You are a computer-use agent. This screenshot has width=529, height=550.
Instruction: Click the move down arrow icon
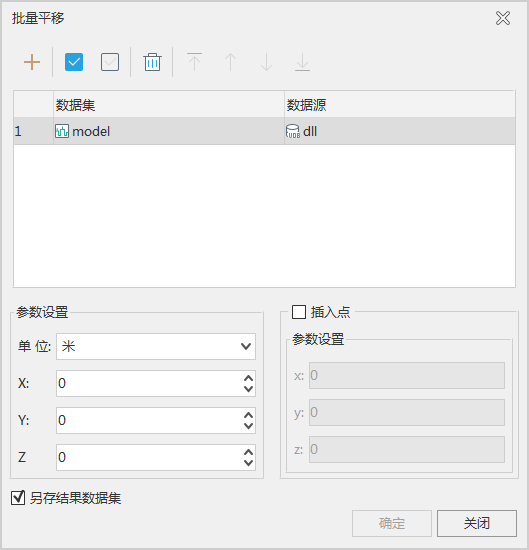click(267, 62)
